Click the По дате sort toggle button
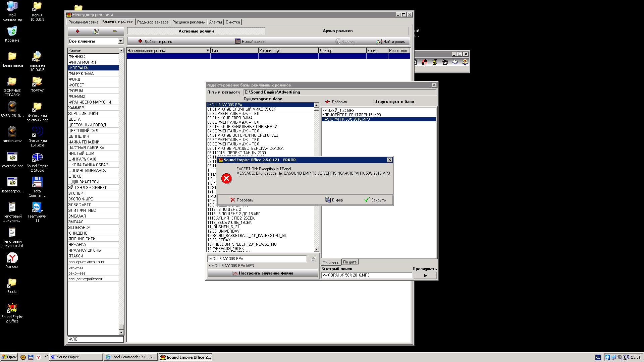This screenshot has height=362, width=644. [x=350, y=262]
